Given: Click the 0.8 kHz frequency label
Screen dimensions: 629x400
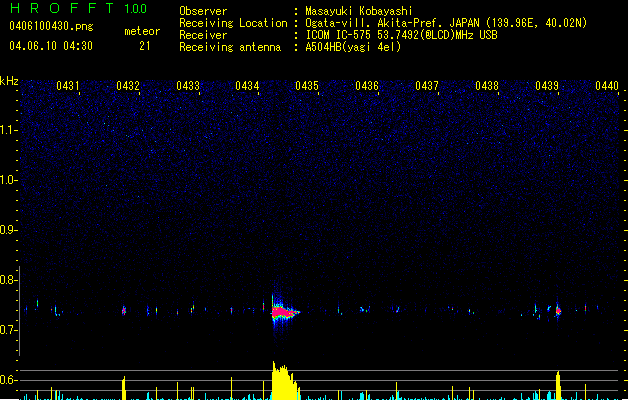Looking at the screenshot, I should (9, 280).
